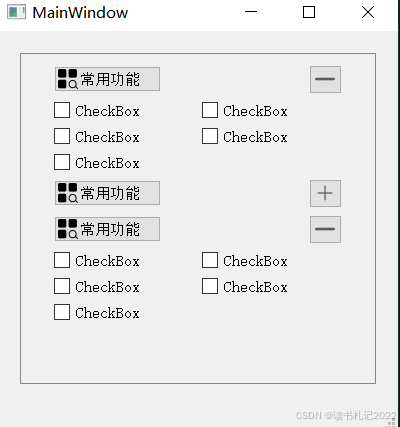Screen dimensions: 400x427
Task: Enable second-row right CheckBox in first section
Action: pos(210,136)
